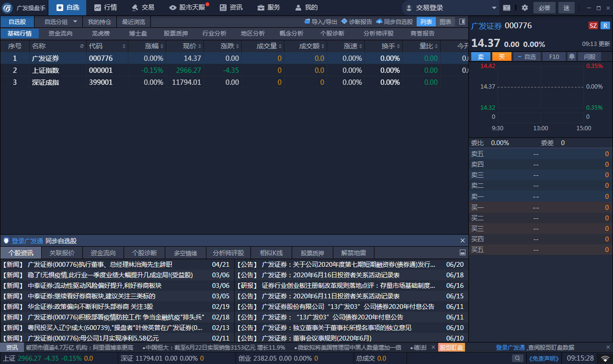Image resolution: width=613 pixels, height=364 pixels.
Task: Select the 解禁地雷 bottom tab
Action: coord(353,253)
